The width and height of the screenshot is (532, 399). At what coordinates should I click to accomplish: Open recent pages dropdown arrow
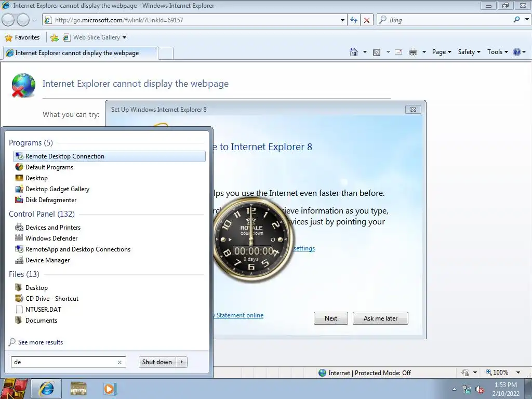click(34, 20)
